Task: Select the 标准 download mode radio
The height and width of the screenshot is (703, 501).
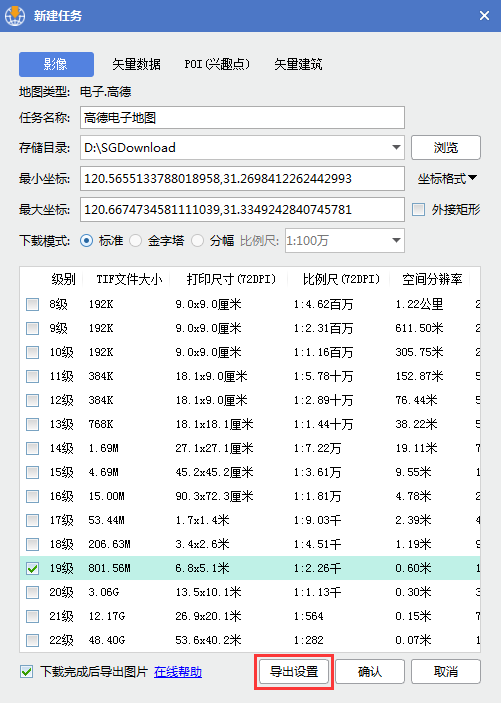Action: [x=87, y=241]
